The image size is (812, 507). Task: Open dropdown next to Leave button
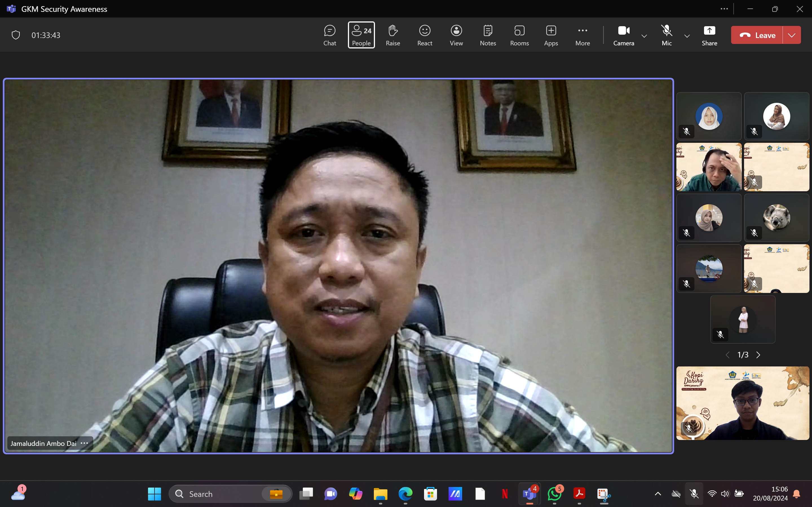791,35
